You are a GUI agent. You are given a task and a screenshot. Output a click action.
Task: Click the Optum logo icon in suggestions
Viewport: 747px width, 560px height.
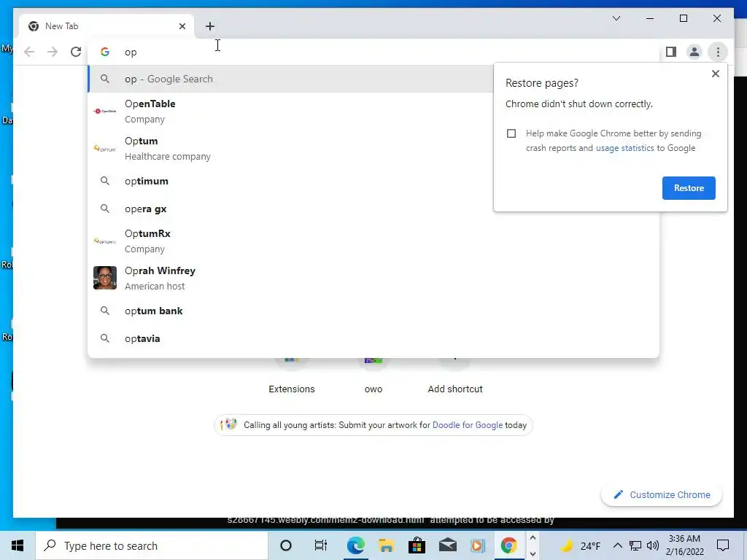tap(105, 149)
